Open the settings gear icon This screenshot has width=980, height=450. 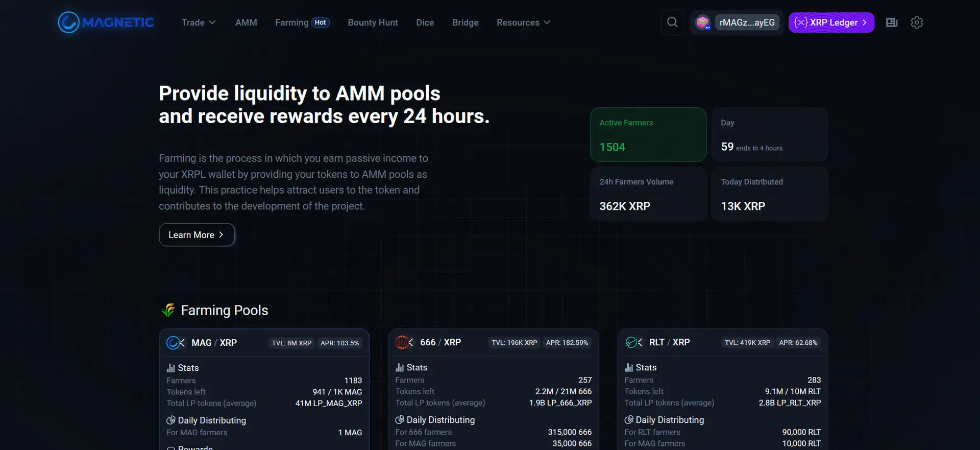(x=917, y=22)
